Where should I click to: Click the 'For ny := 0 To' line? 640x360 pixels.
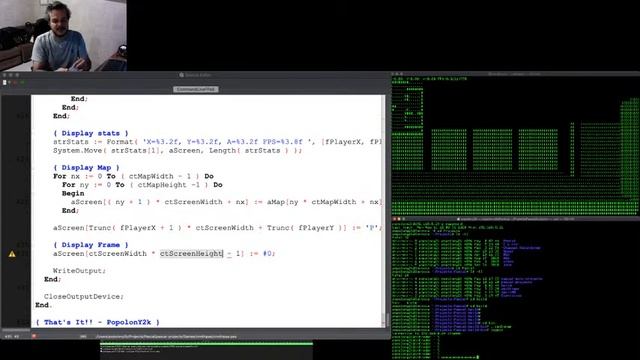click(x=142, y=184)
